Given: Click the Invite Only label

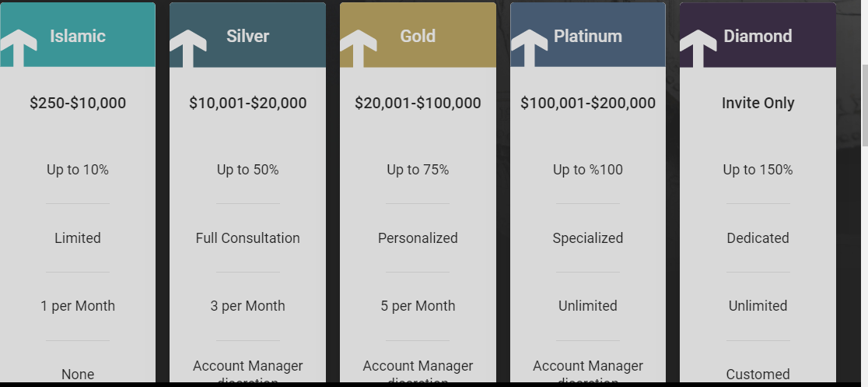Looking at the screenshot, I should (758, 103).
